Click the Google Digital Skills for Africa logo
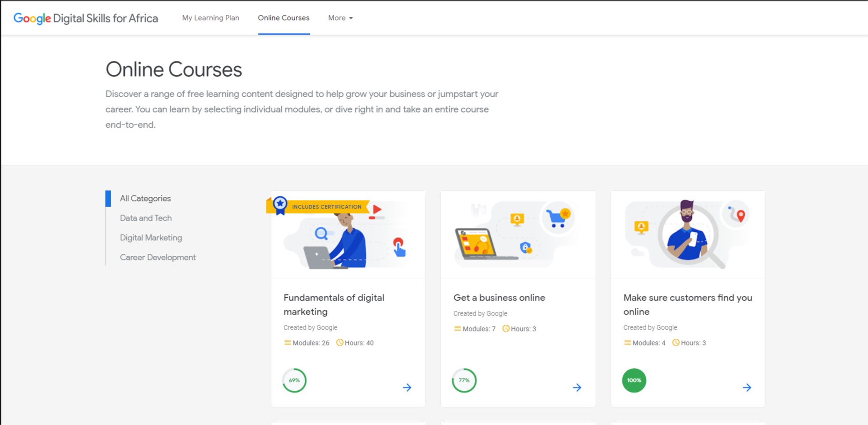This screenshot has height=425, width=868. [86, 18]
